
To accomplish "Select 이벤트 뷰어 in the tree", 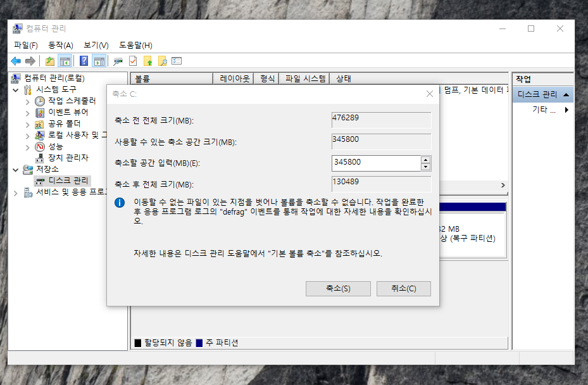I will point(68,112).
